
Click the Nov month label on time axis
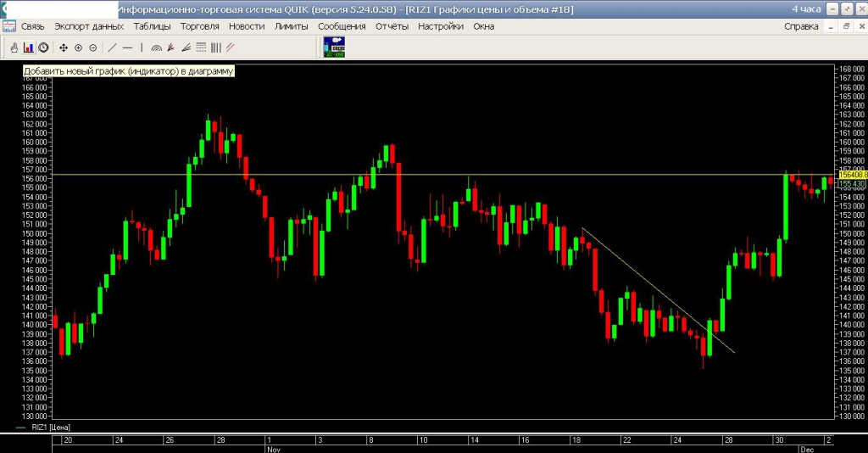(274, 449)
